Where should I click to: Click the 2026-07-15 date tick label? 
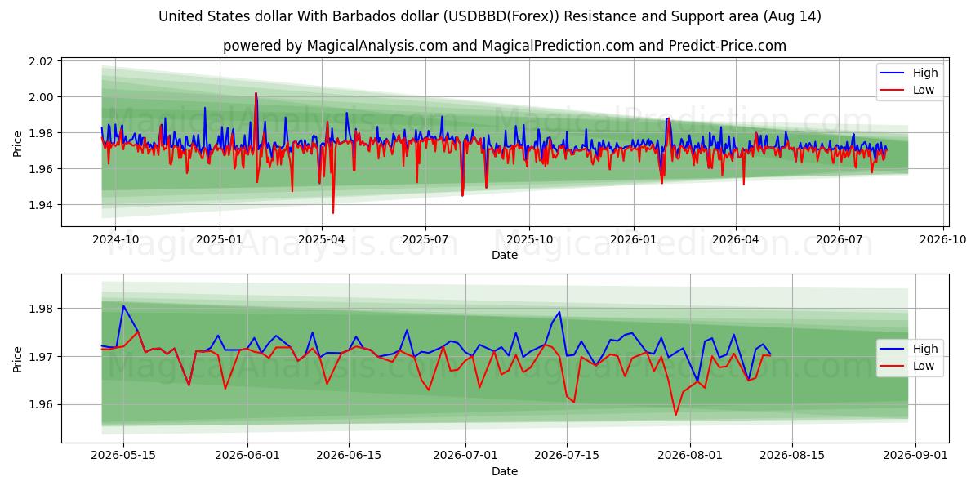(x=567, y=455)
